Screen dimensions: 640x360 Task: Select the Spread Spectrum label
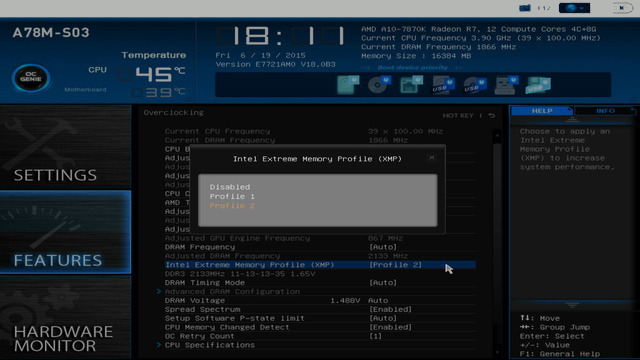[202, 309]
